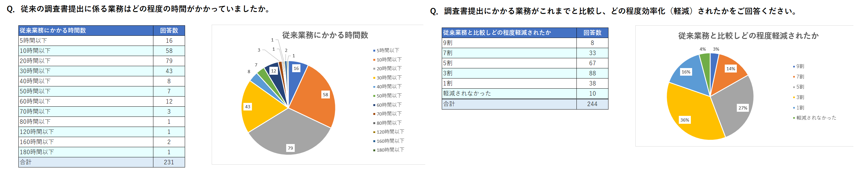Click the 14% data label on orange slice
Viewport: 868px width, 176px height.
coord(730,69)
